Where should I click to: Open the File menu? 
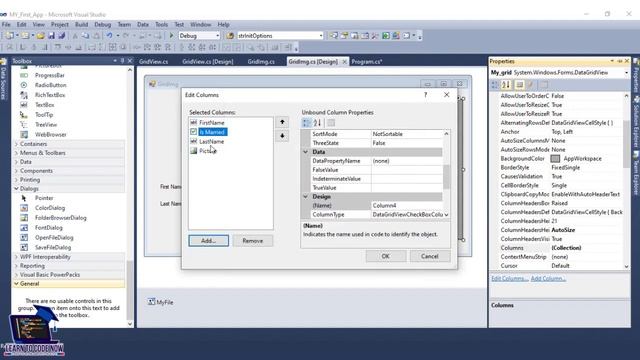(x=6, y=24)
